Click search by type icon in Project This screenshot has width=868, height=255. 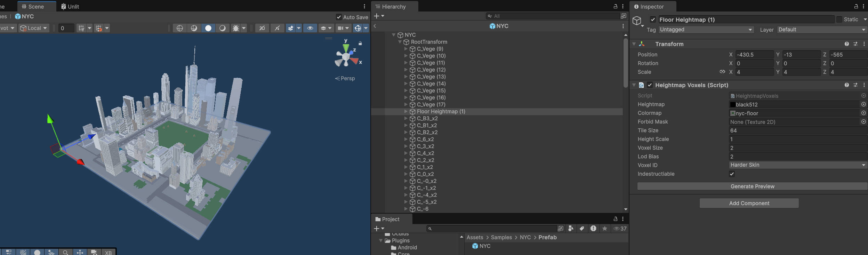[x=571, y=229]
